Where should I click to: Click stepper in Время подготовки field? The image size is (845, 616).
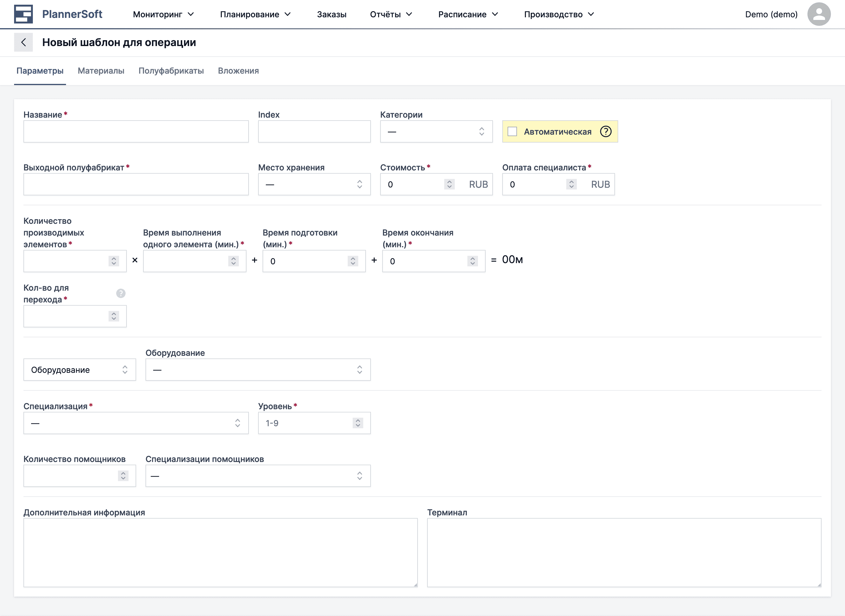(x=352, y=261)
